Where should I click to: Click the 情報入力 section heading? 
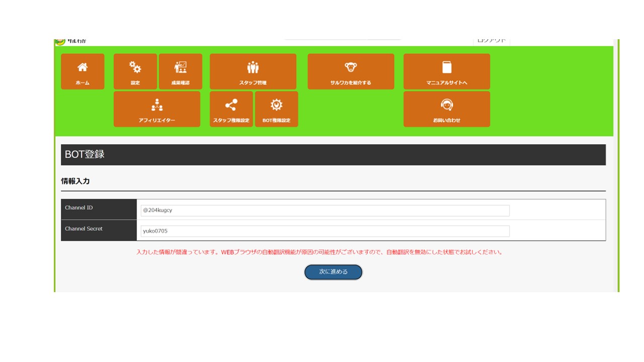click(x=75, y=181)
